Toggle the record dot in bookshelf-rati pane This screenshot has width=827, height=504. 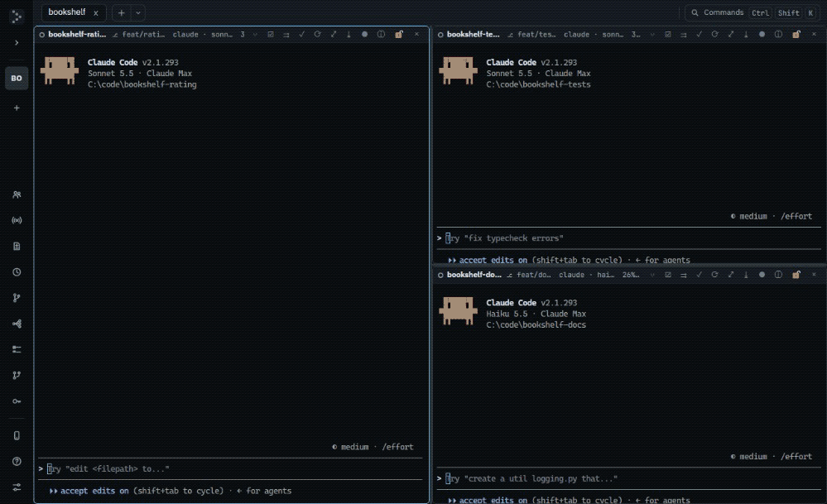[x=364, y=34]
